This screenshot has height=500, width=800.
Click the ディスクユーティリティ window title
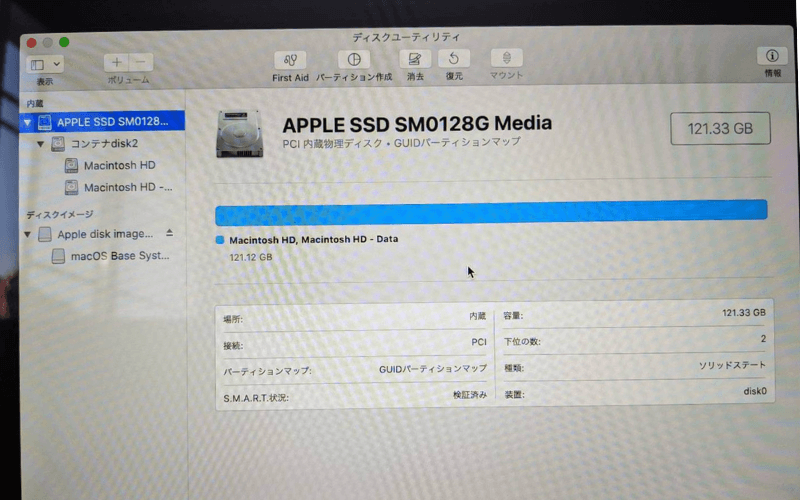tap(406, 37)
